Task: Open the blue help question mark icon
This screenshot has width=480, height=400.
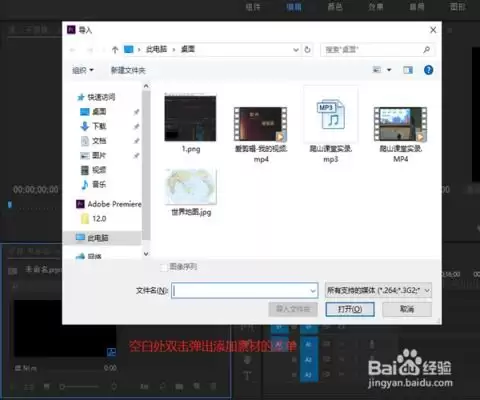Action: [x=428, y=70]
